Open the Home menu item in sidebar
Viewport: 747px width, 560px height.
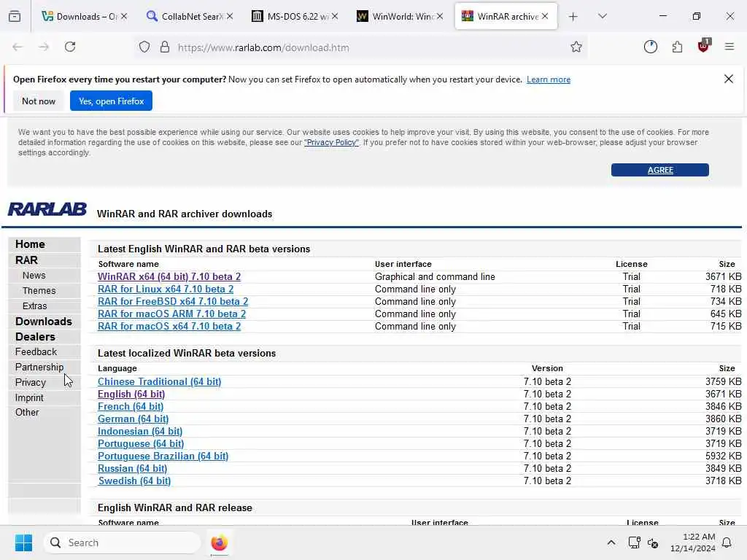tap(30, 244)
